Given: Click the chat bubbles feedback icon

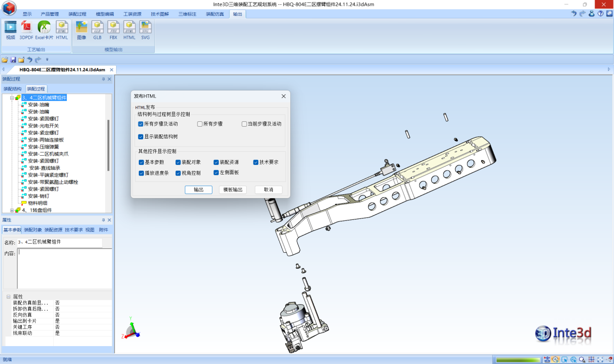Looking at the screenshot, I should click(609, 14).
